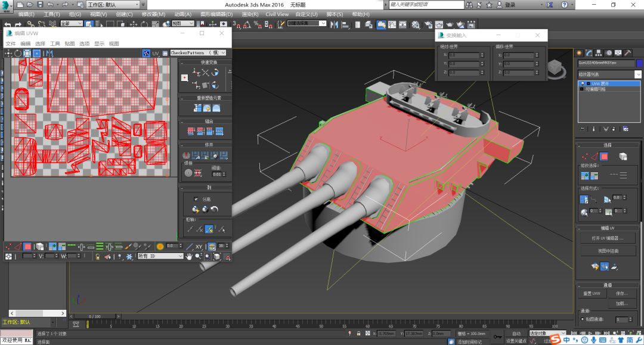The image size is (644, 345).
Task: Select polygon mode in Selection rollout
Action: (x=604, y=156)
